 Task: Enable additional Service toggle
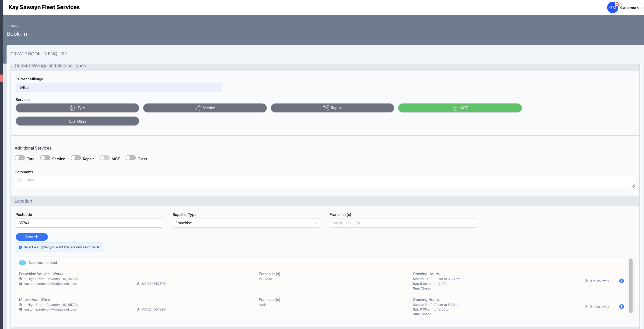(45, 158)
